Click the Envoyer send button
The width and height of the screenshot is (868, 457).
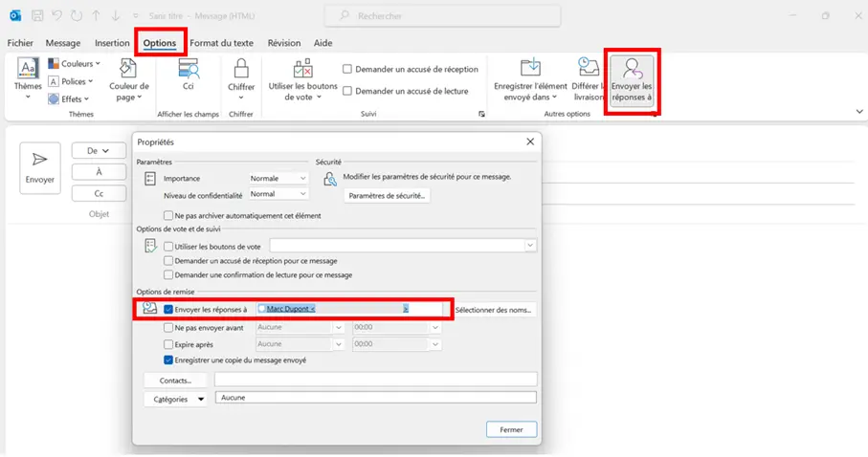click(x=40, y=168)
